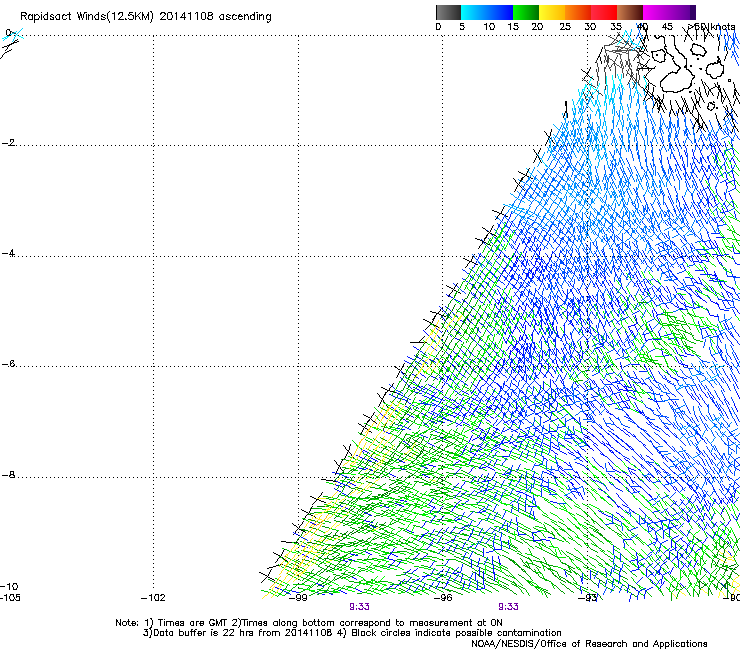This screenshot has height=650, width=740.
Task: Click the color scale label '10'
Action: (x=489, y=27)
